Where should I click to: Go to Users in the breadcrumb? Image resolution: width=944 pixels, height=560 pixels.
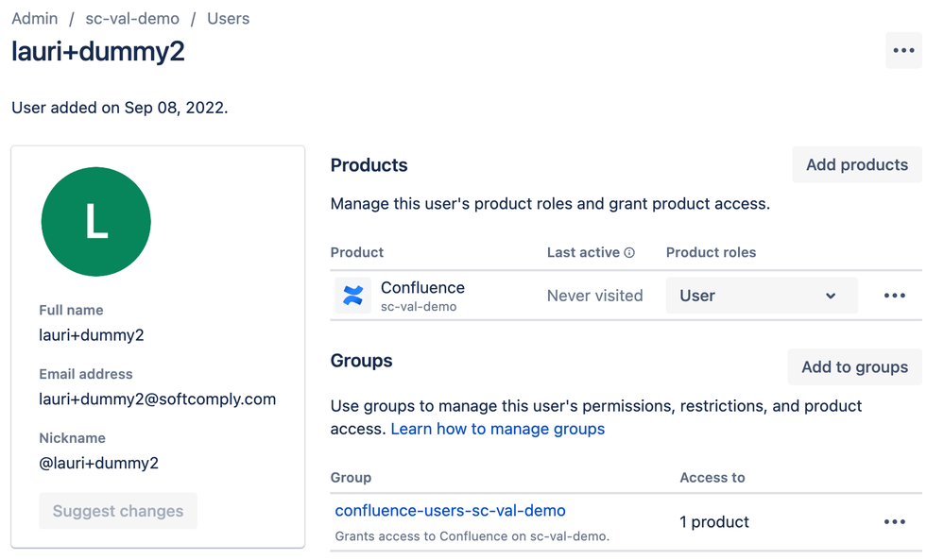point(228,19)
